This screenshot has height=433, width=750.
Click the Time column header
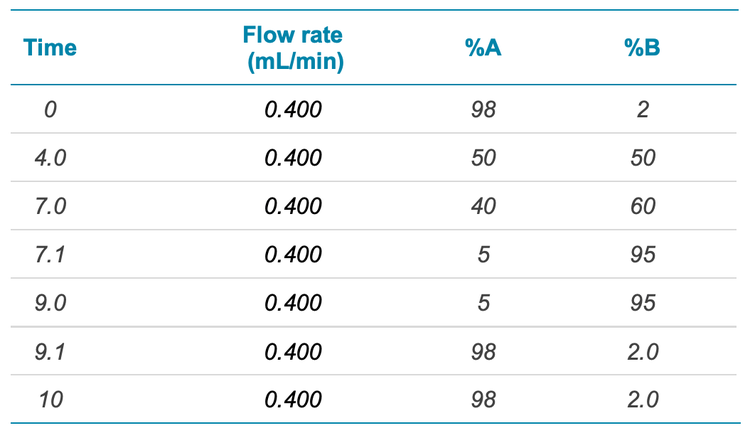click(50, 48)
